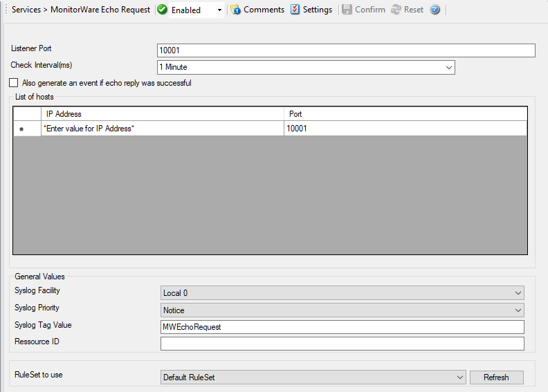Click the IP Address entry cell
The image size is (548, 392).
(162, 129)
